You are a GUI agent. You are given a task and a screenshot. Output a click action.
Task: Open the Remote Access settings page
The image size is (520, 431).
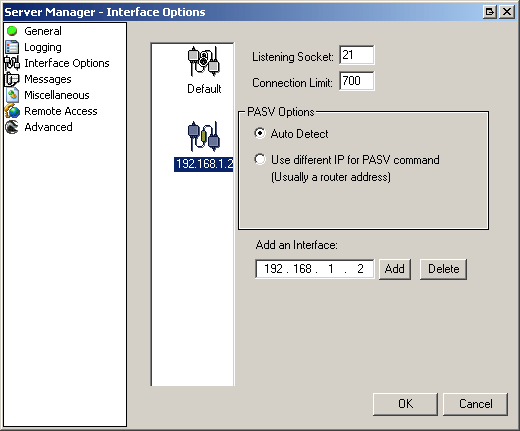61,111
